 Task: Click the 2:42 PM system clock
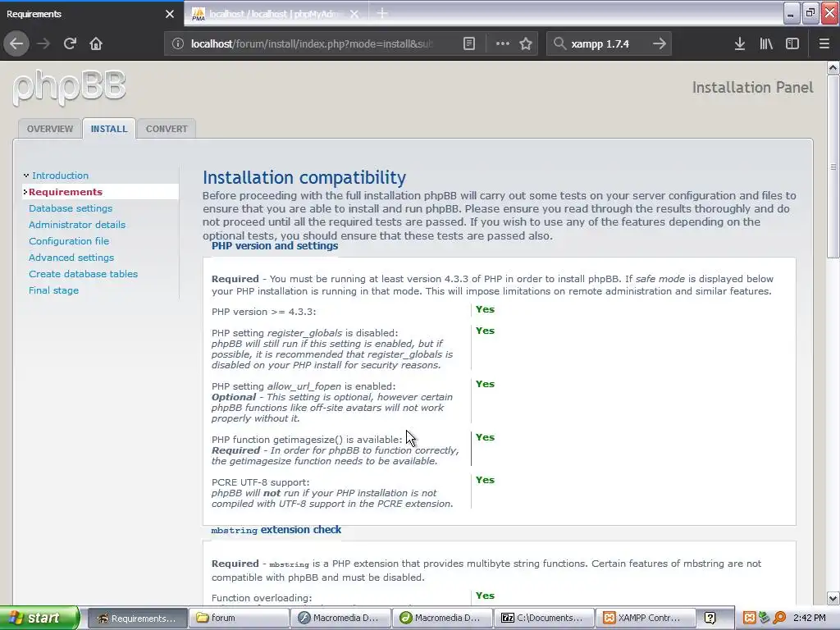[x=810, y=619]
